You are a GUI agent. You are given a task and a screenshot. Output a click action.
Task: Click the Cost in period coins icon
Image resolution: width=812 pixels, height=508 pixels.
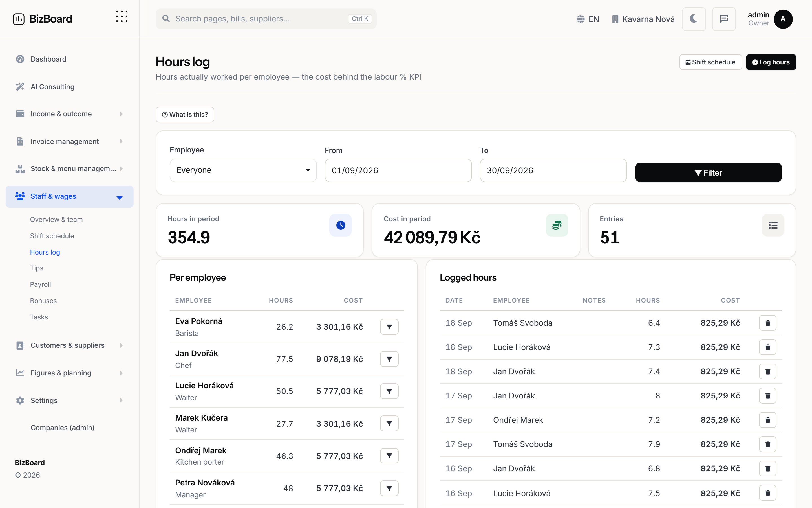click(557, 225)
